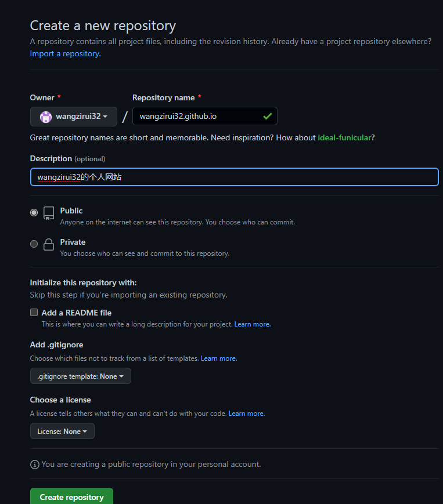Click the 'Add .gitignore' heading

point(57,345)
